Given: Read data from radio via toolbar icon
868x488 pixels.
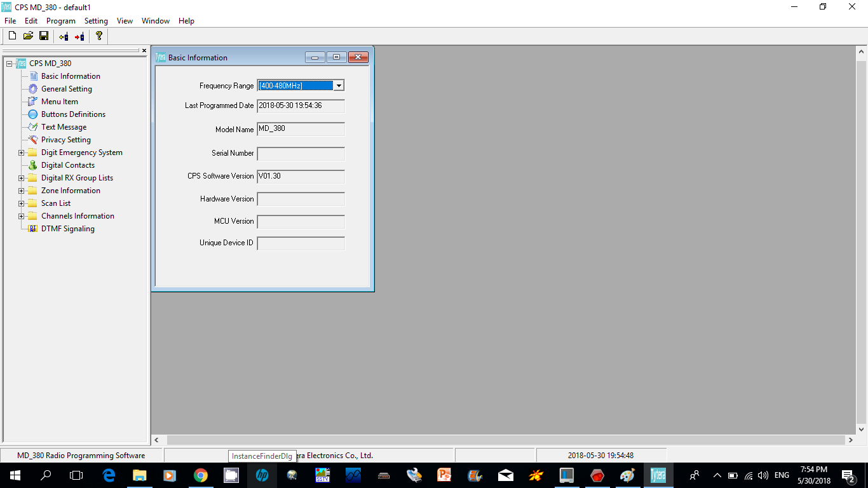Looking at the screenshot, I should 64,36.
